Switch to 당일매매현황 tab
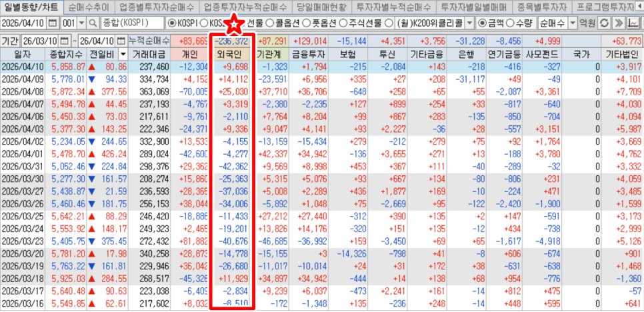This screenshot has height=312, width=644. coord(322,7)
